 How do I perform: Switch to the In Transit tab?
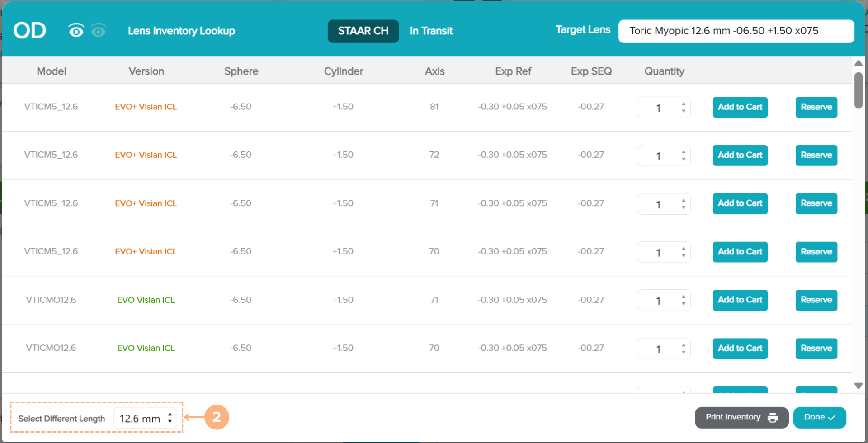click(x=431, y=31)
